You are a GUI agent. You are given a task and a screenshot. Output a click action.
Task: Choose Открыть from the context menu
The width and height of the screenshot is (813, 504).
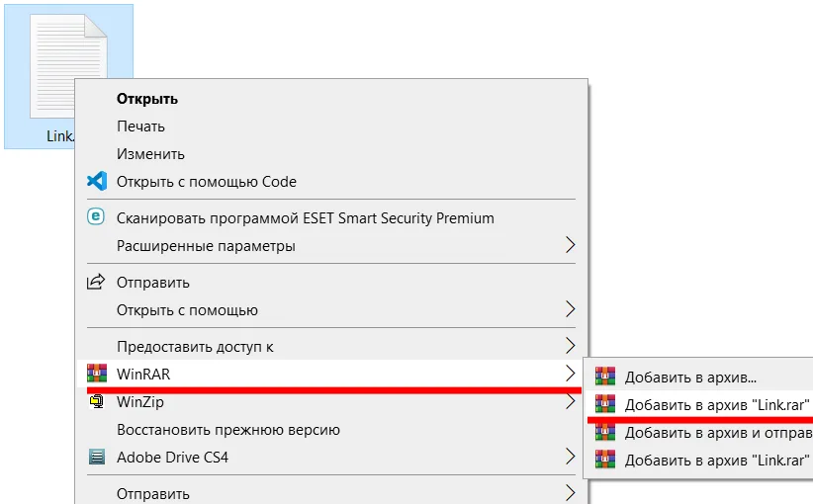pyautogui.click(x=146, y=99)
